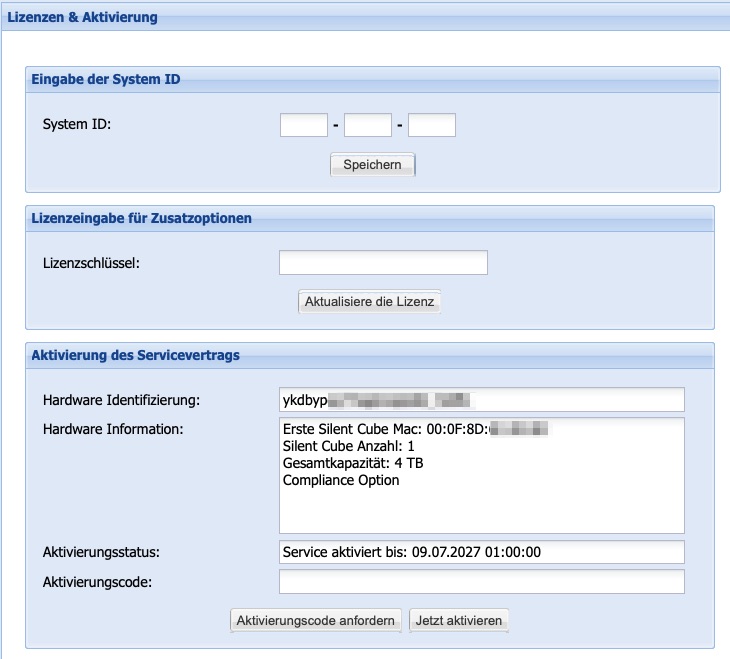Screen dimensions: 730x659
Task: Select the Lizenzeingabe für Zusatzoptionen panel header
Action: [141, 218]
